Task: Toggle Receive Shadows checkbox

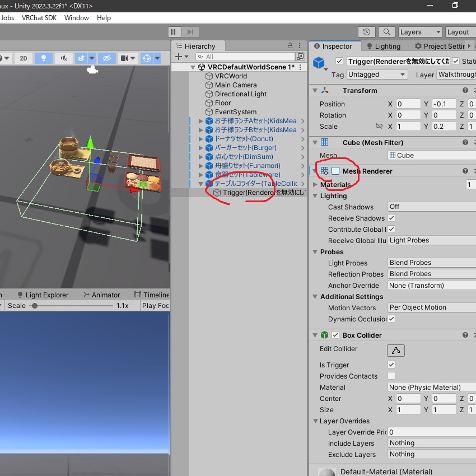Action: [391, 218]
